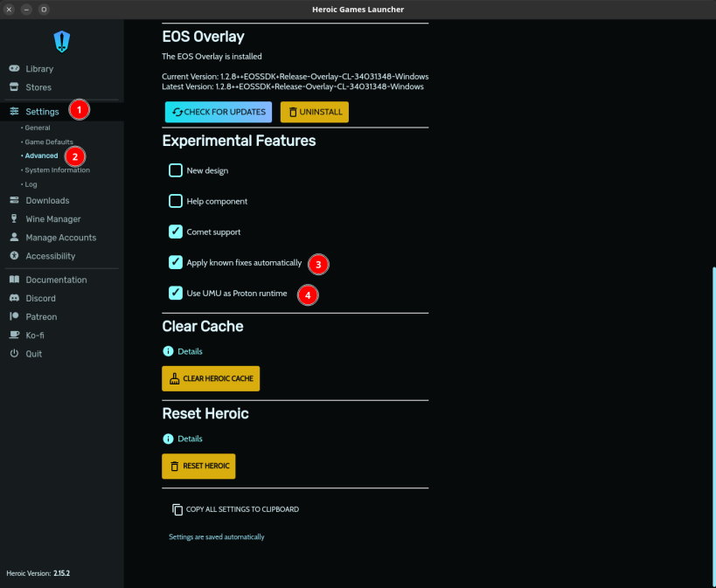
Task: Enable the Help component checkbox
Action: click(x=176, y=201)
